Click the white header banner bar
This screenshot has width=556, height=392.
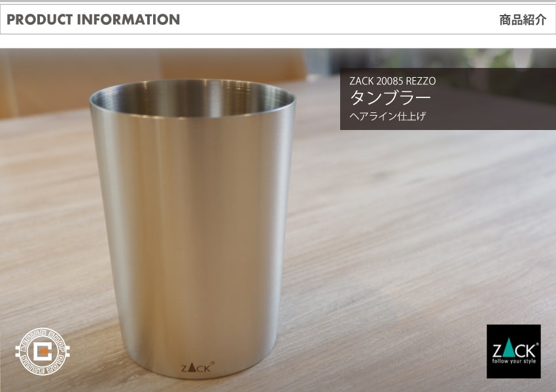(278, 20)
